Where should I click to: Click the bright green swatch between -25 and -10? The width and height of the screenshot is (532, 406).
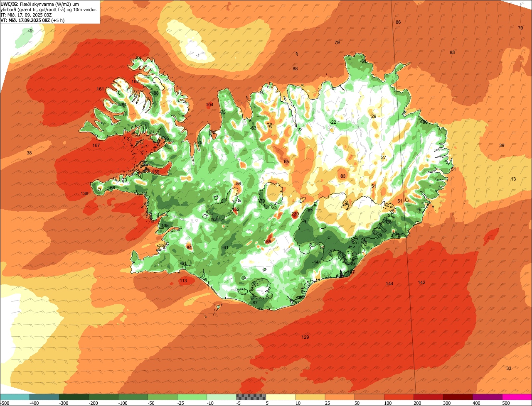point(192,397)
